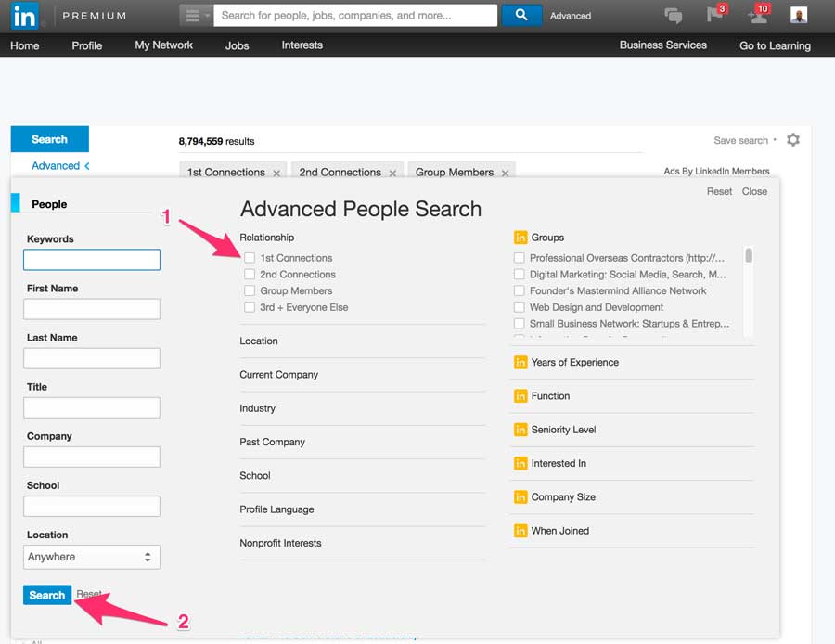This screenshot has height=644, width=835.
Task: Open the profile photo menu
Action: pyautogui.click(x=798, y=16)
